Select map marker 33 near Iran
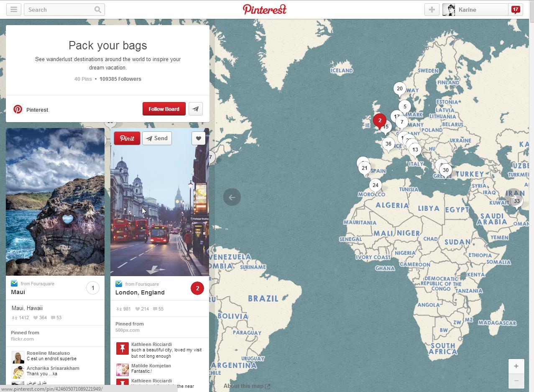 pyautogui.click(x=517, y=201)
